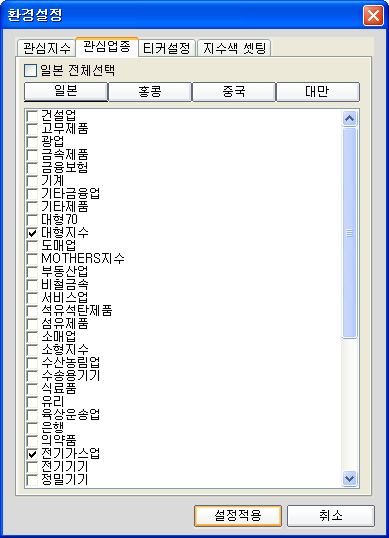The image size is (389, 538).
Task: Go to the 지수색 셋팅 tab
Action: 234,48
